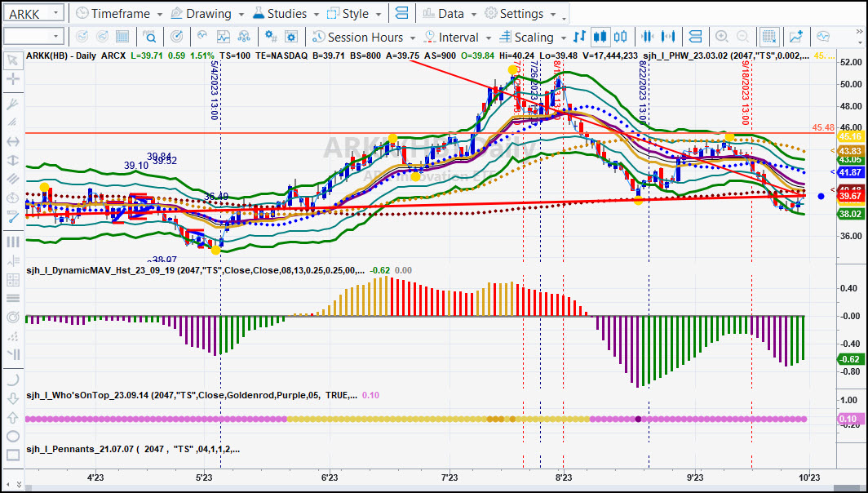Viewport: 868px width, 493px height.
Task: Click the -0.62 green histogram value tag
Action: (x=849, y=359)
